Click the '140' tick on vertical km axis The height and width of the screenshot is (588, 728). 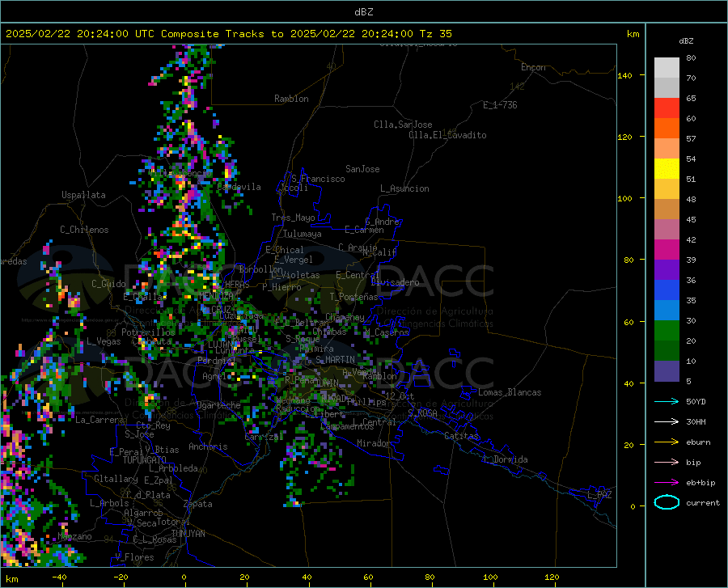click(x=624, y=75)
